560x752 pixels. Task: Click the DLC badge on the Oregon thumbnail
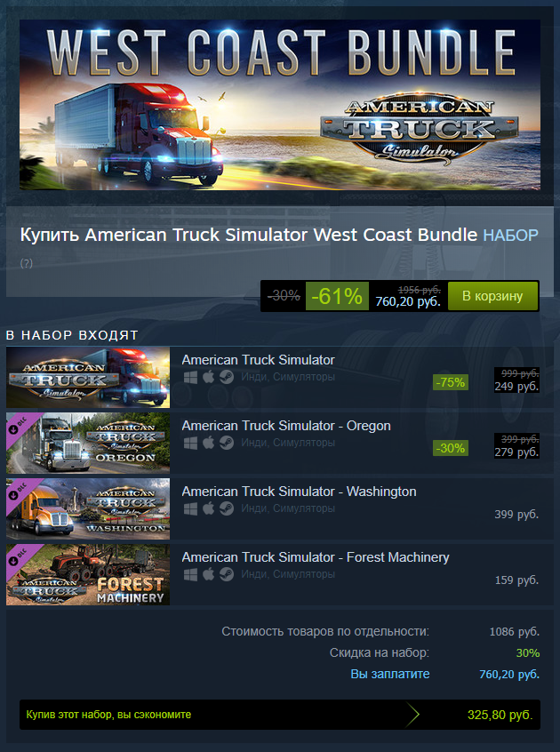tap(20, 425)
